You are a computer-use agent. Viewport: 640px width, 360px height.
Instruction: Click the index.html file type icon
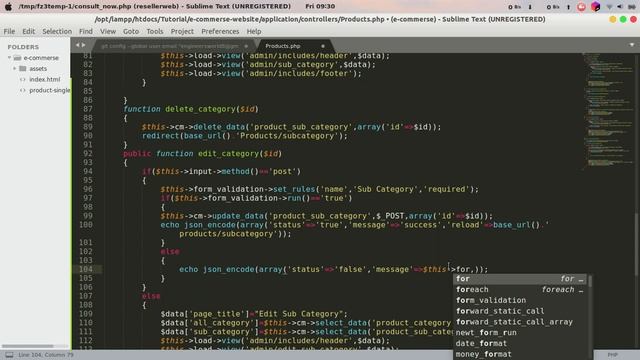[23, 80]
